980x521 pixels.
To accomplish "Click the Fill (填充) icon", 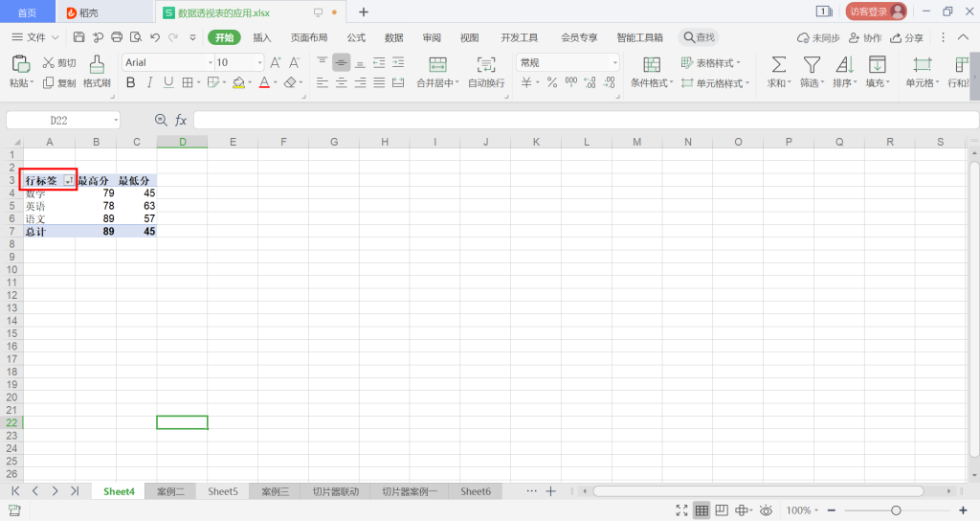I will [878, 64].
